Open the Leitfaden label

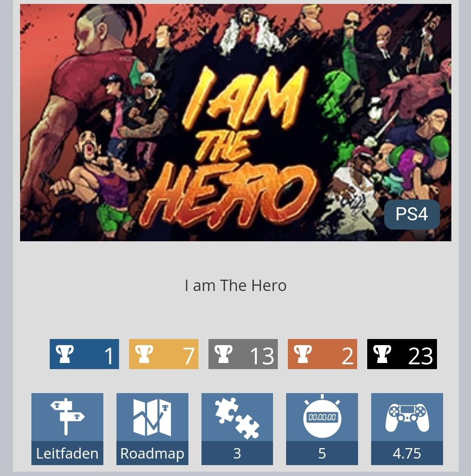point(67,453)
